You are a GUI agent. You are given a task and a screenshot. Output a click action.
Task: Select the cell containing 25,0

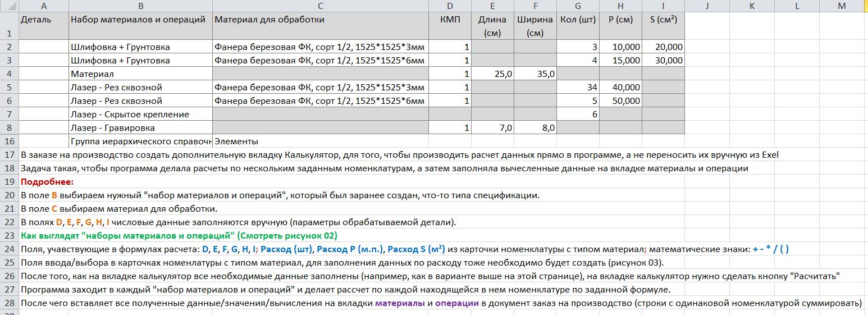pos(492,74)
